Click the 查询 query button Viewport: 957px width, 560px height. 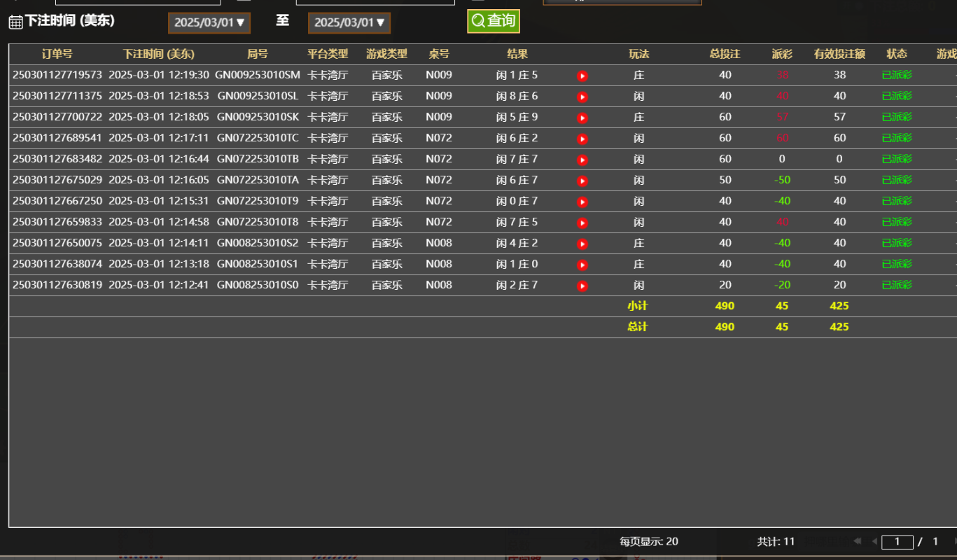[x=494, y=21]
